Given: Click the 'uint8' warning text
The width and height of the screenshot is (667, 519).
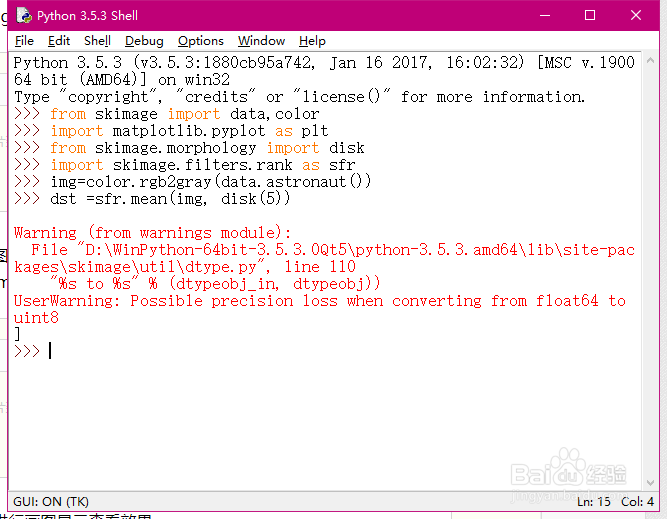Looking at the screenshot, I should click(36, 318).
